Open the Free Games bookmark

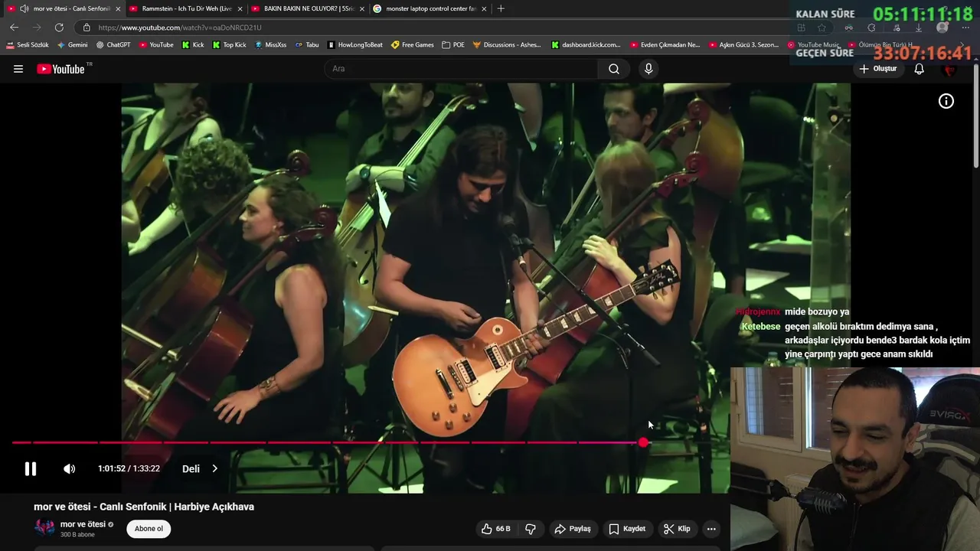[413, 45]
